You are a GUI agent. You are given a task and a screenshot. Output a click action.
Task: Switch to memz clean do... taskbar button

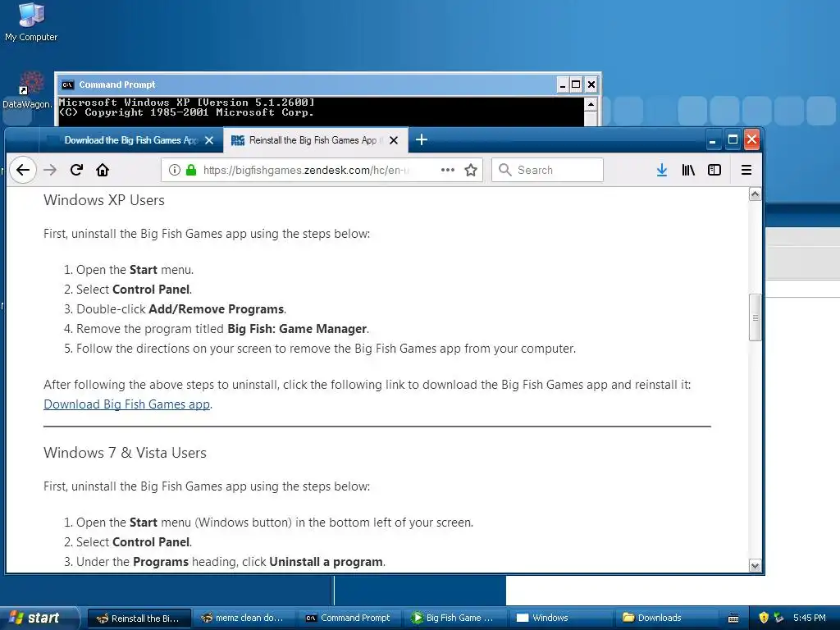pyautogui.click(x=243, y=619)
